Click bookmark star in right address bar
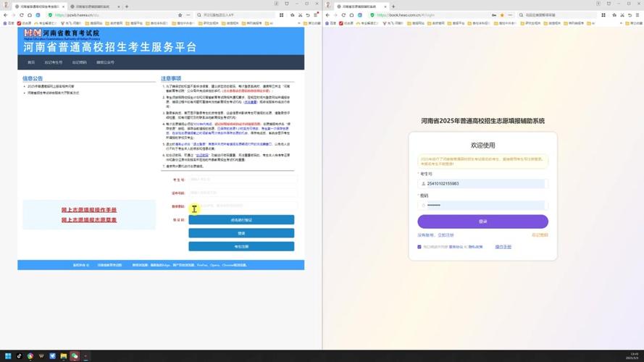Viewport: 644px width, 362px height. coord(502,15)
